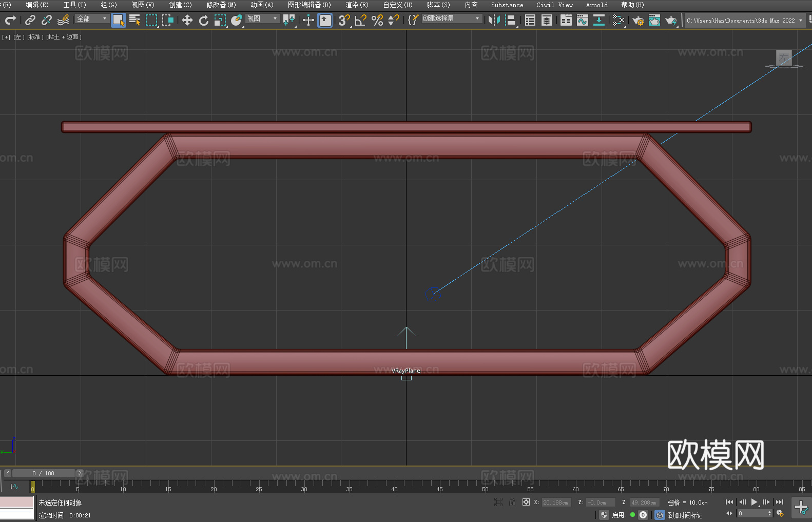Open the Arnold menu
This screenshot has width=812, height=522.
[x=596, y=5]
